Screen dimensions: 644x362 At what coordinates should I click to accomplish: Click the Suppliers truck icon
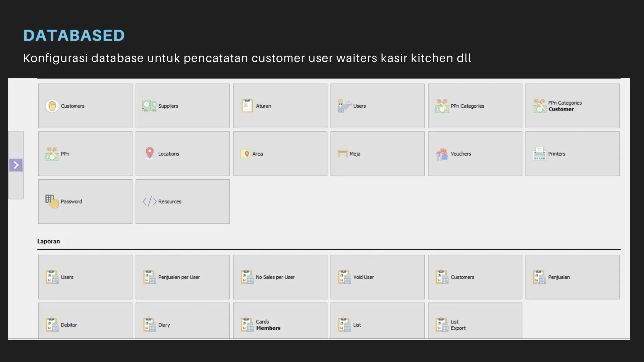tap(149, 106)
